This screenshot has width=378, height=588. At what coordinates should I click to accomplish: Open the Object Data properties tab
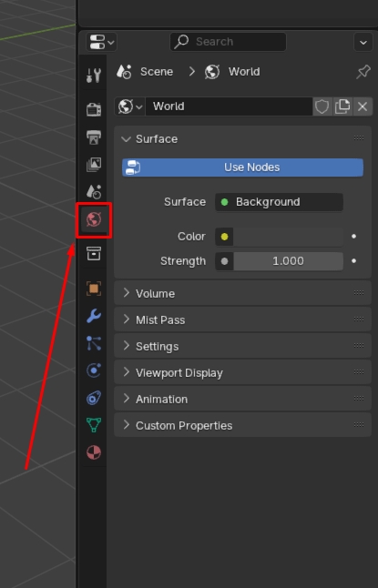(x=94, y=425)
